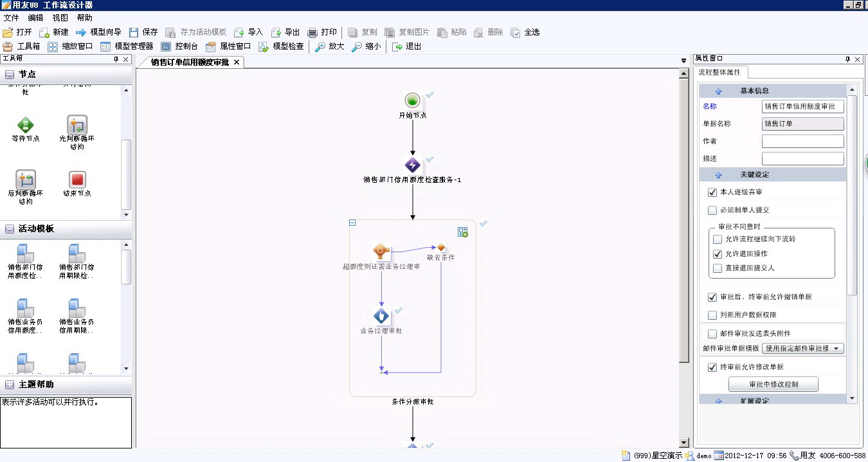
Task: Collapse the 关键设定 properties group
Action: (x=718, y=175)
